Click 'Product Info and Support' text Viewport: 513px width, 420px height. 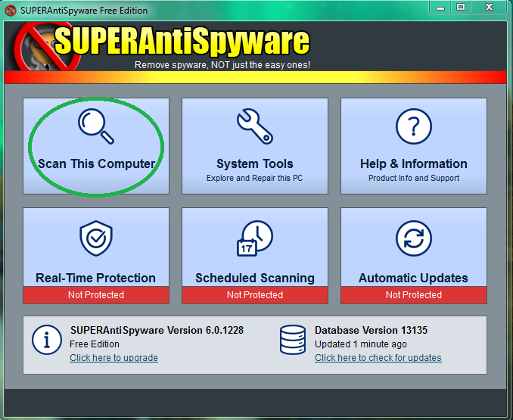(414, 179)
